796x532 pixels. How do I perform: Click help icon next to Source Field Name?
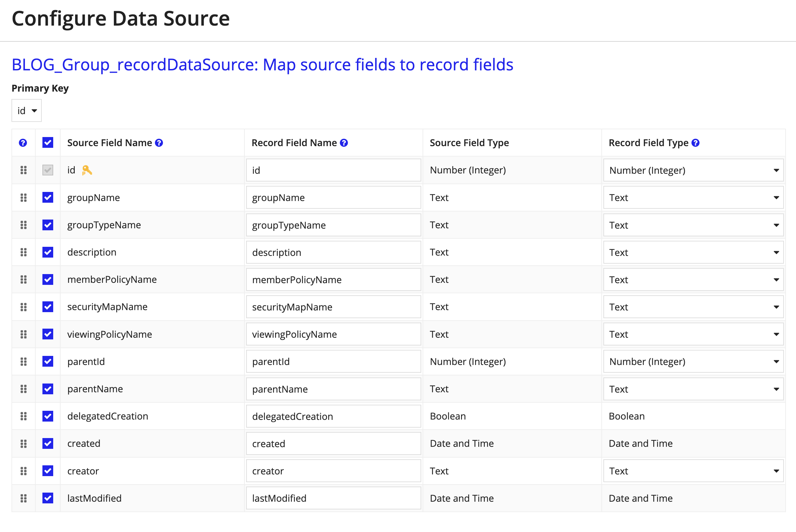[x=159, y=143]
